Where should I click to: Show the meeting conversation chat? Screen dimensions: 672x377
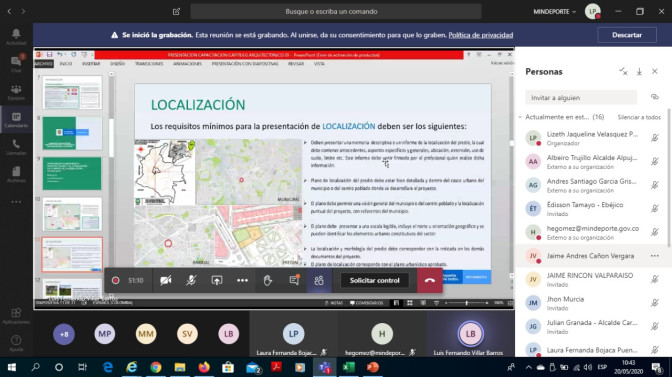point(294,280)
